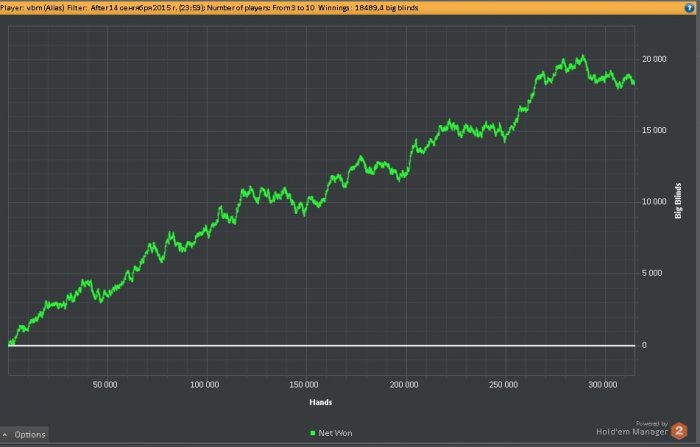Click the 50 000 hands axis label

105,384
